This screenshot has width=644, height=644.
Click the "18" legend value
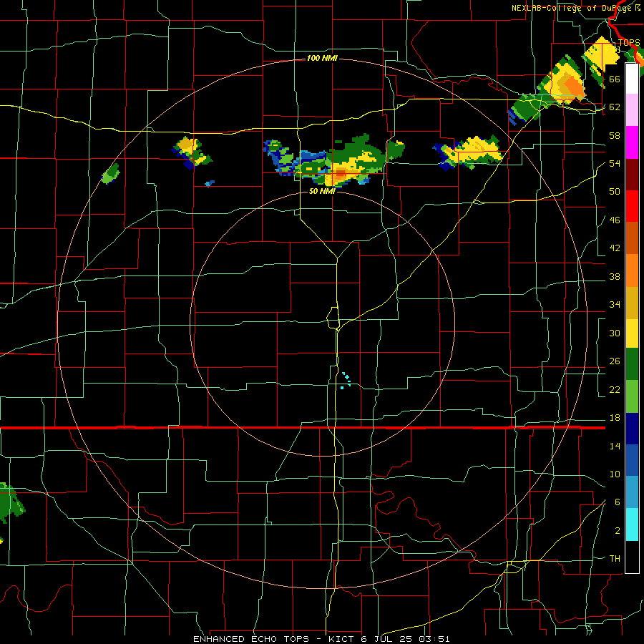pos(615,418)
